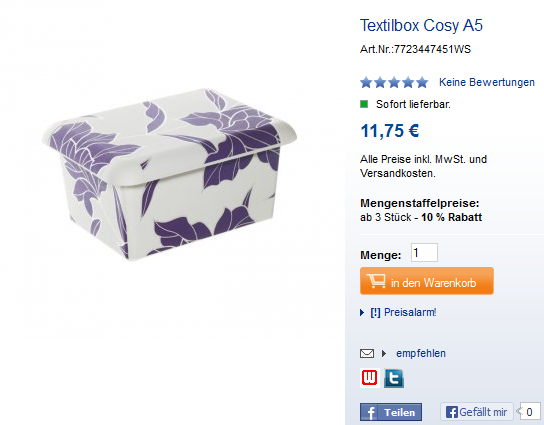Expand the arrow beside empfehlen
This screenshot has height=425, width=544.
[384, 354]
